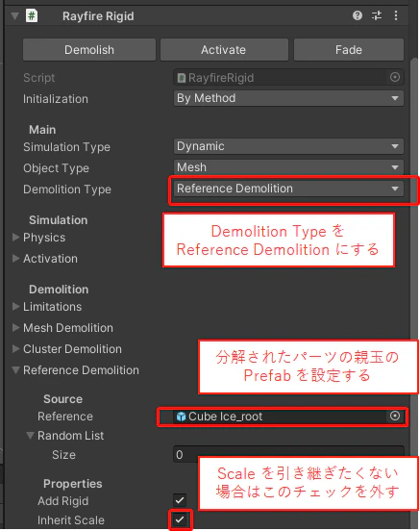Open the component presets slider icon

click(x=377, y=15)
